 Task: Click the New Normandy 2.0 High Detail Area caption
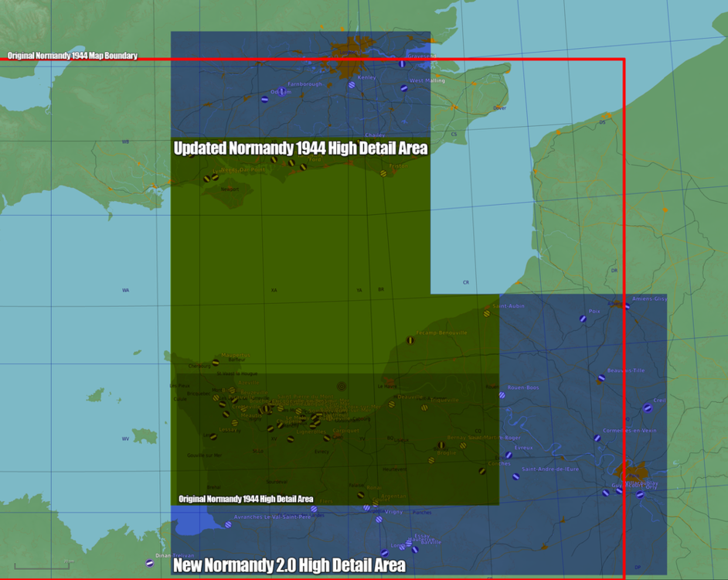[290, 566]
